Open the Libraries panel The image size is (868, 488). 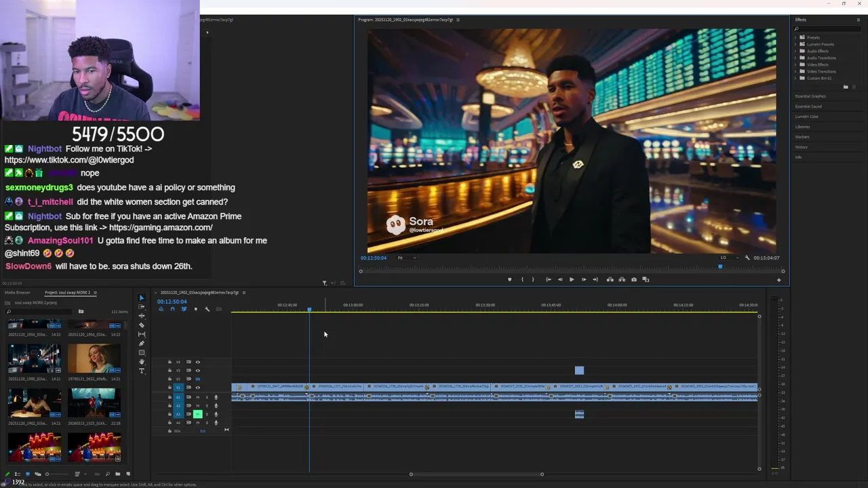802,127
